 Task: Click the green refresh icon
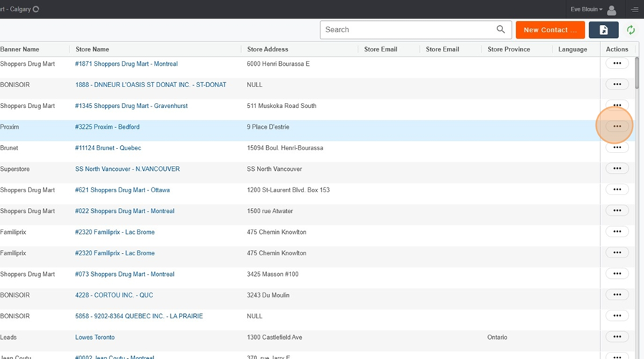pos(630,30)
